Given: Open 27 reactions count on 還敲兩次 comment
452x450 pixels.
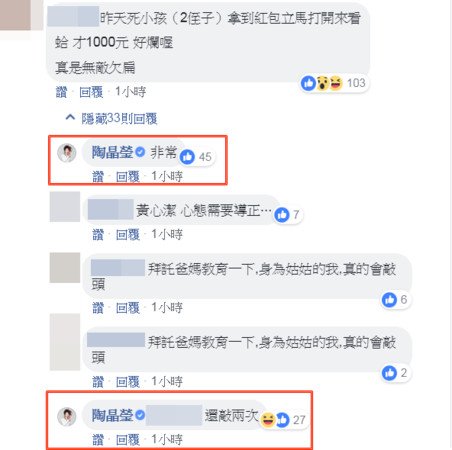Looking at the screenshot, I should (299, 420).
